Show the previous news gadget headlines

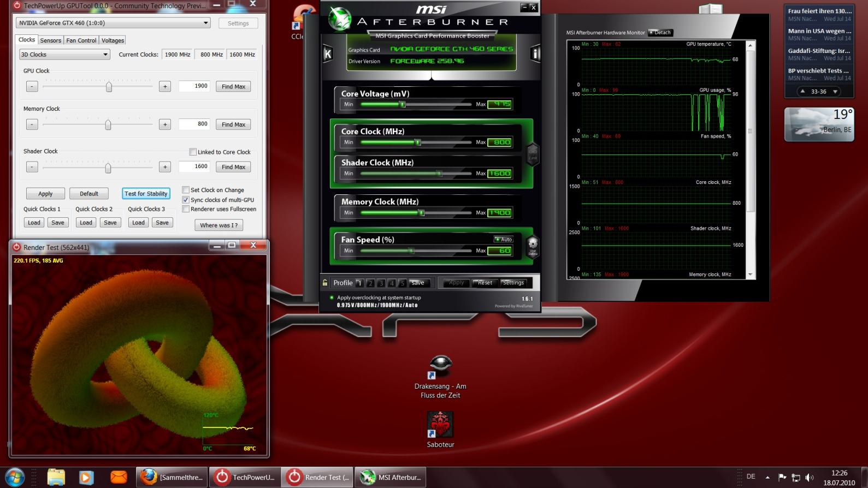click(x=802, y=92)
